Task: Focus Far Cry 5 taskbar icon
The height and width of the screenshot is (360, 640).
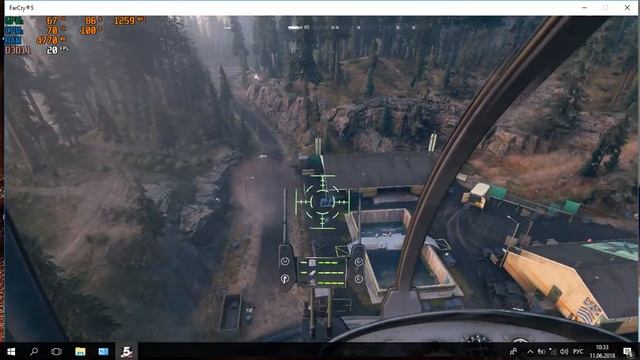Action: pyautogui.click(x=127, y=351)
